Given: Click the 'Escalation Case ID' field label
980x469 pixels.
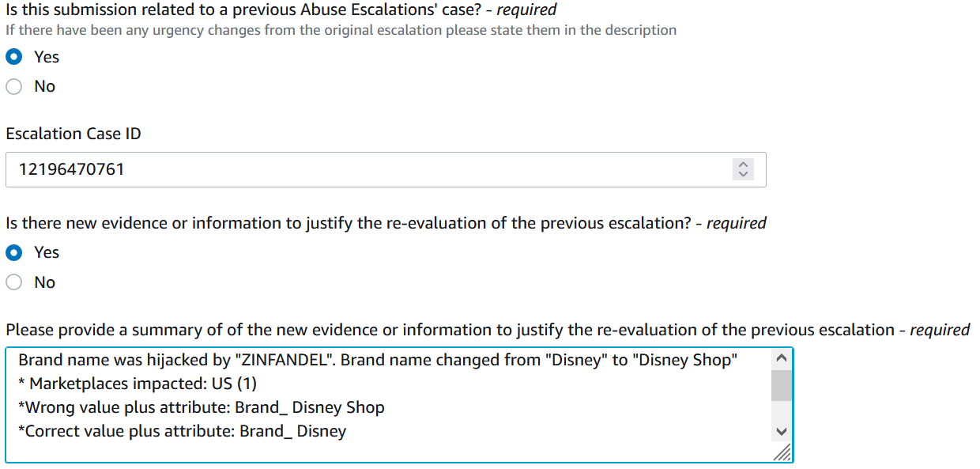Looking at the screenshot, I should pos(73,134).
